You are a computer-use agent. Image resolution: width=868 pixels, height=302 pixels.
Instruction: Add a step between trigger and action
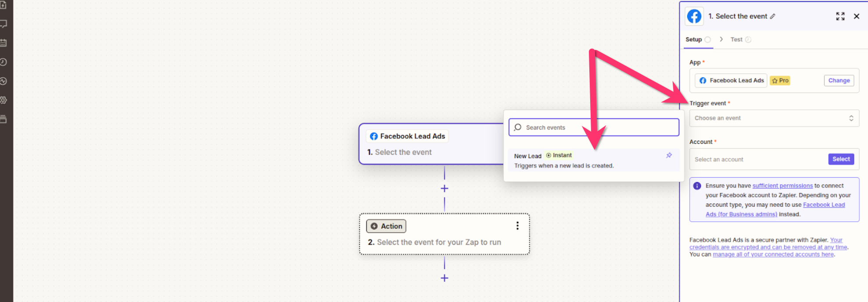[444, 188]
